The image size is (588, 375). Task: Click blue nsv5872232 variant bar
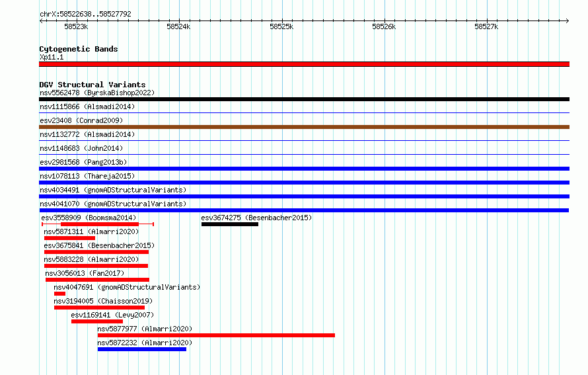click(142, 349)
